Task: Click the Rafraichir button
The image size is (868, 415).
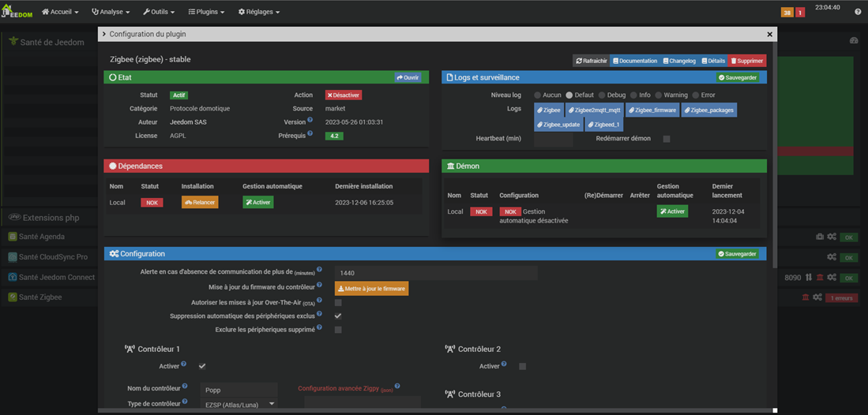Action: [592, 61]
